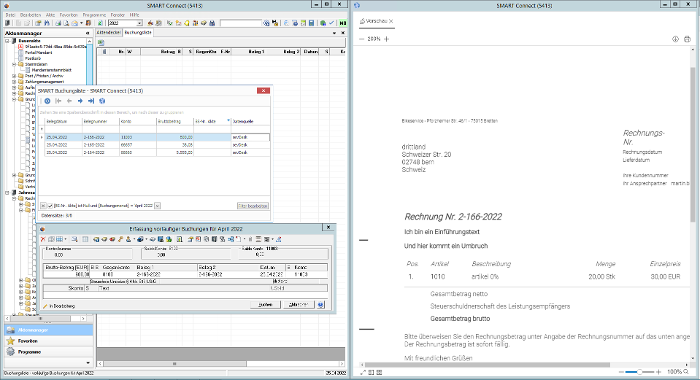
Task: Collapse the Stammdaten folder node
Action: (x=14, y=64)
